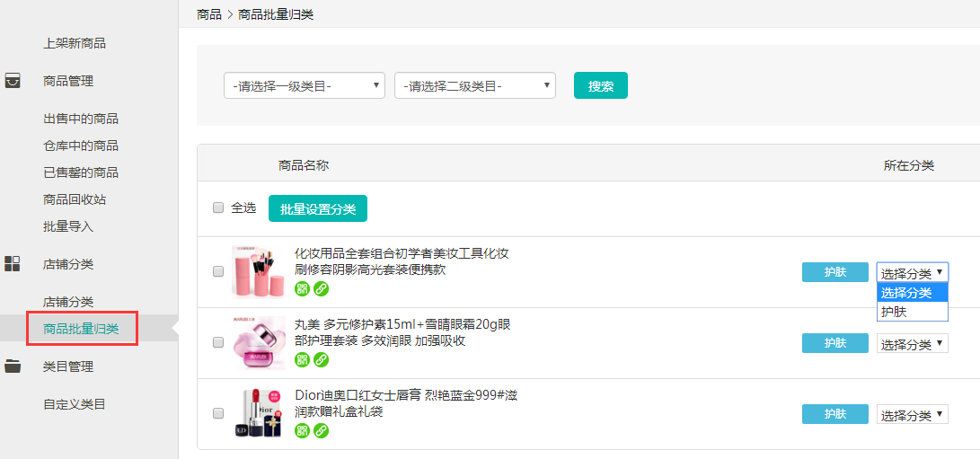
Task: Click the link icon for 丸美 eye cream
Action: coord(321,359)
